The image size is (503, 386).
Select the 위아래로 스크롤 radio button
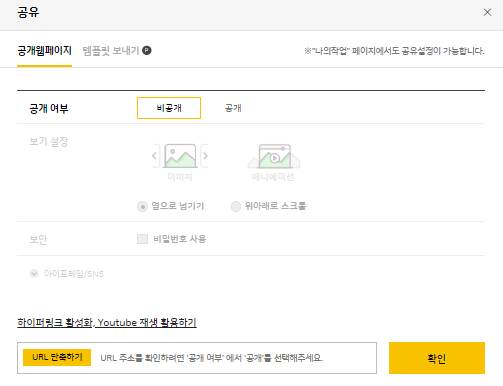236,206
